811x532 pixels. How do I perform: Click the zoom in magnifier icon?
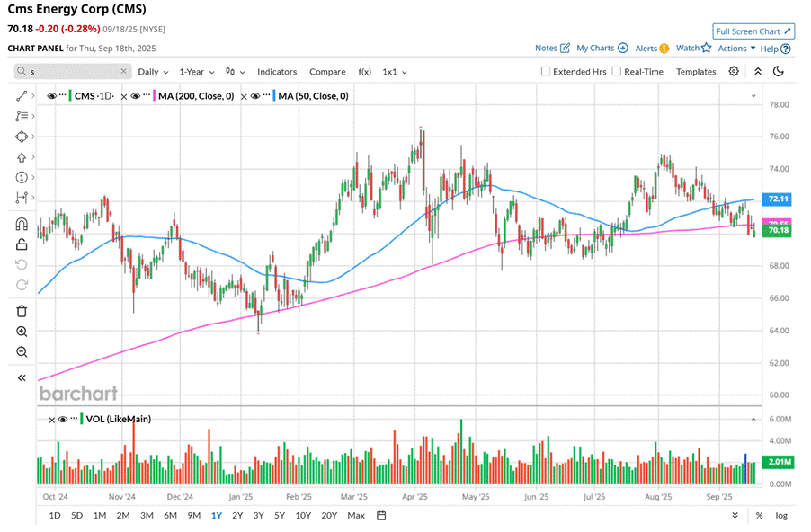(x=22, y=332)
